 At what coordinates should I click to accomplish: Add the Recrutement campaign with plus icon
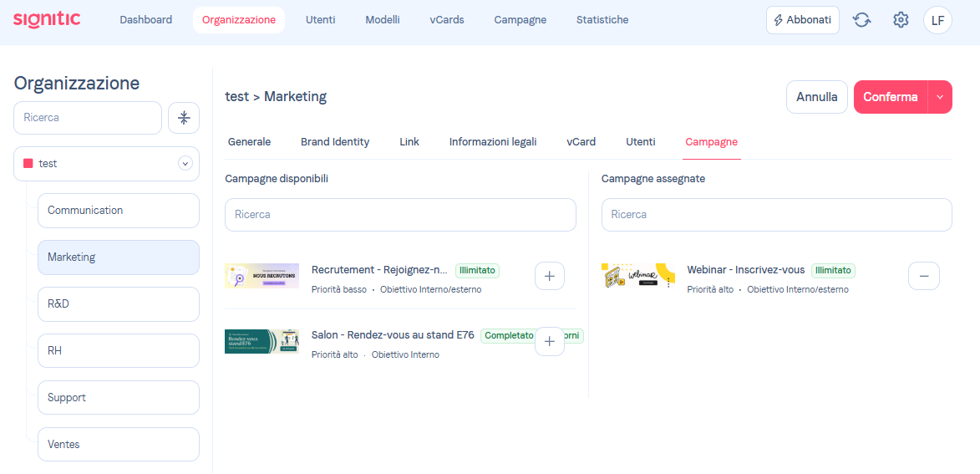(x=549, y=276)
